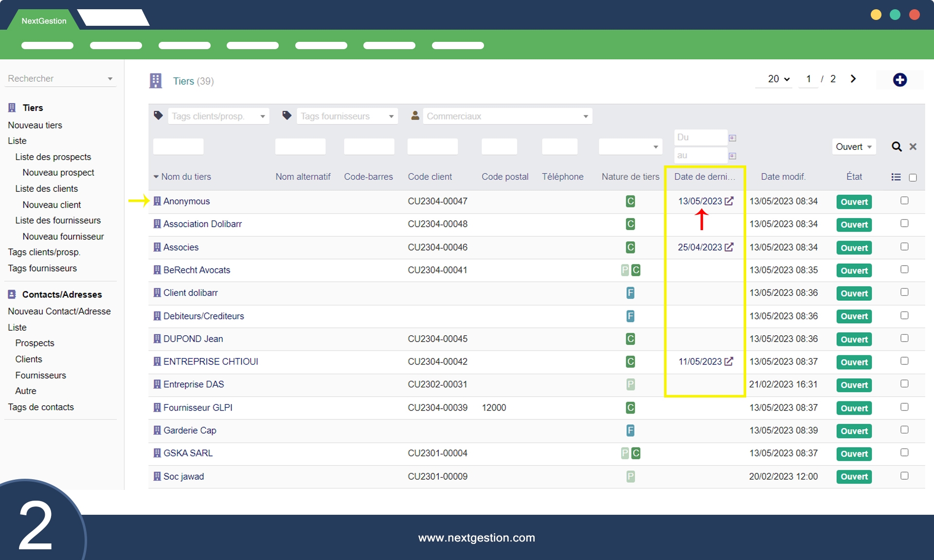Open the Du date calendar picker icon
The height and width of the screenshot is (560, 934).
732,138
